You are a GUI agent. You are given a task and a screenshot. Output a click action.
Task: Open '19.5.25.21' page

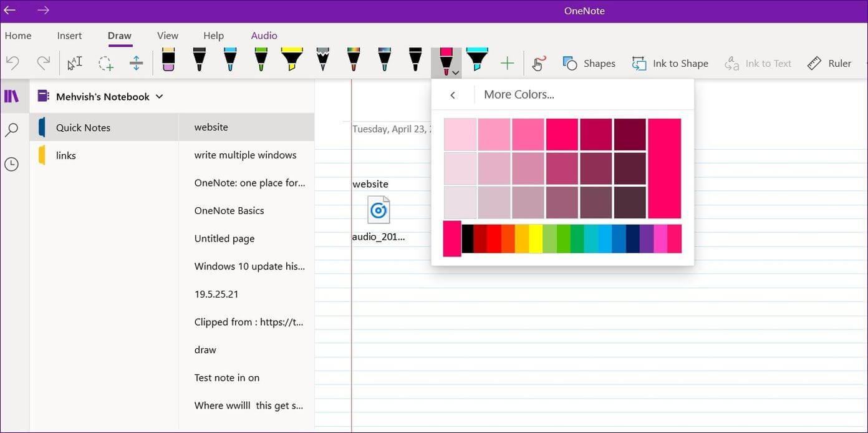[x=246, y=294]
